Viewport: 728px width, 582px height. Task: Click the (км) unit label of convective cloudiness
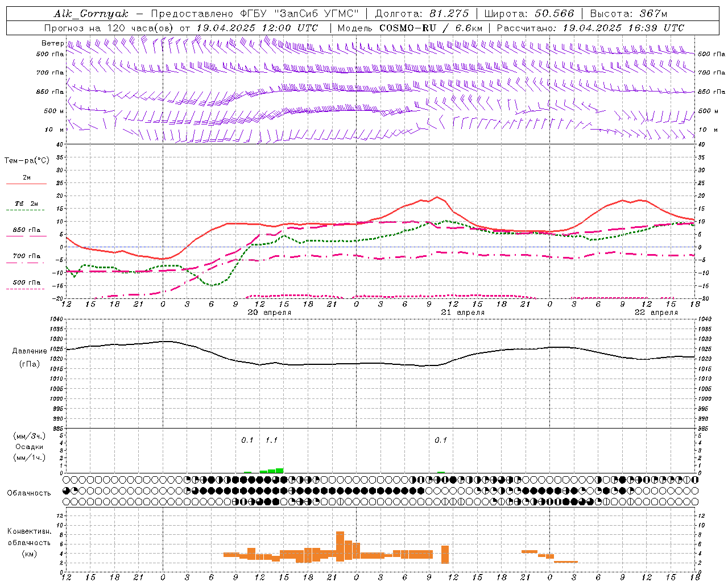[x=29, y=554]
